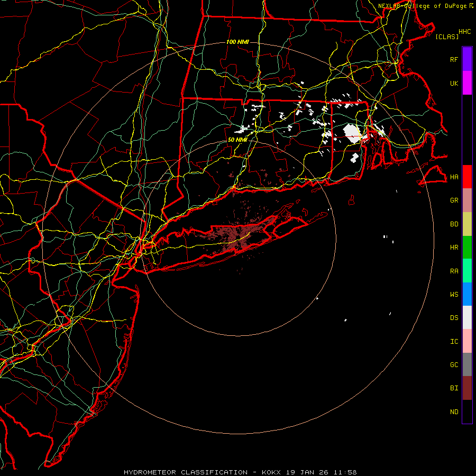Viewport: 476px width, 476px height.
Task: Click the "HA" legend label
Action: pyautogui.click(x=454, y=177)
